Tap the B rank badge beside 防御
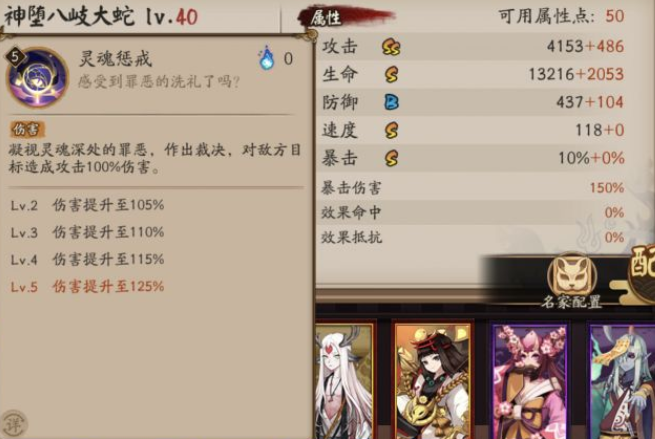The image size is (655, 439). [391, 102]
